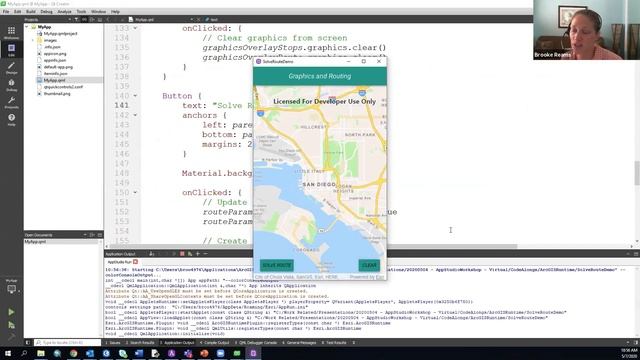
Task: Click the Type to locate search field
Action: pos(68,342)
